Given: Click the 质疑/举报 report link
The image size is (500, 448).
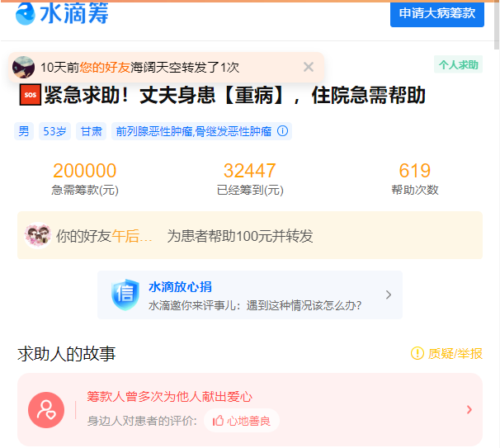Looking at the screenshot, I should point(446,353).
